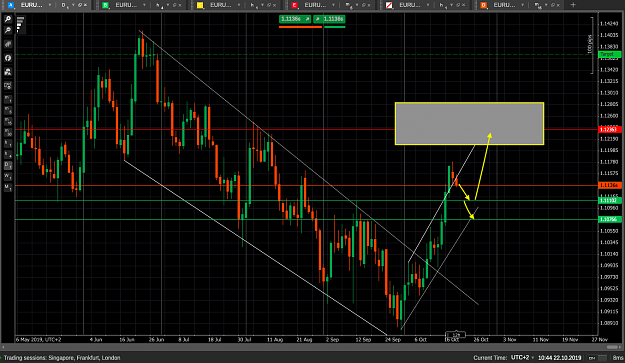Expand symbol dropdown on blue A tab
625x363 pixels.
click(50, 5)
